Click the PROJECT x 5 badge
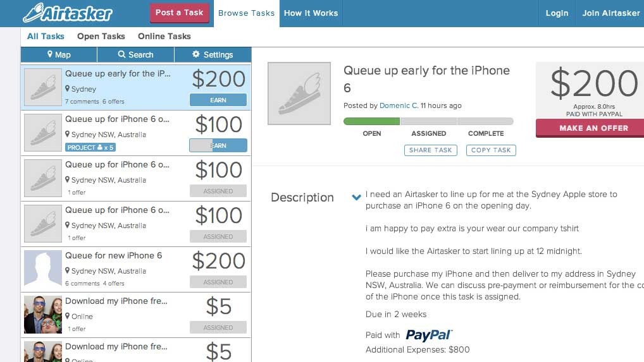Image resolution: width=644 pixels, height=362 pixels. click(x=90, y=147)
